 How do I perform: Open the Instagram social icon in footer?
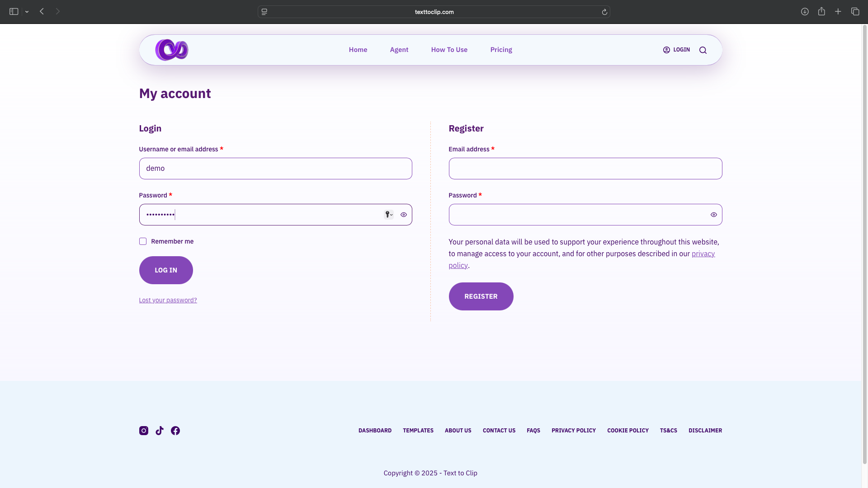point(143,431)
